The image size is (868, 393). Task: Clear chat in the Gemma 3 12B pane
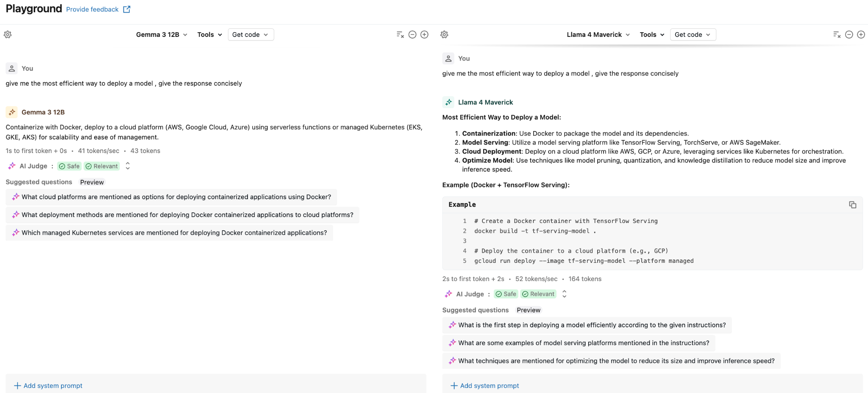[x=400, y=35]
